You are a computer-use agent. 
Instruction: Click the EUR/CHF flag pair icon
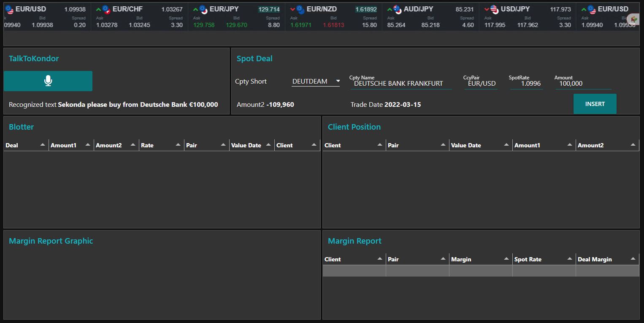[x=106, y=9]
